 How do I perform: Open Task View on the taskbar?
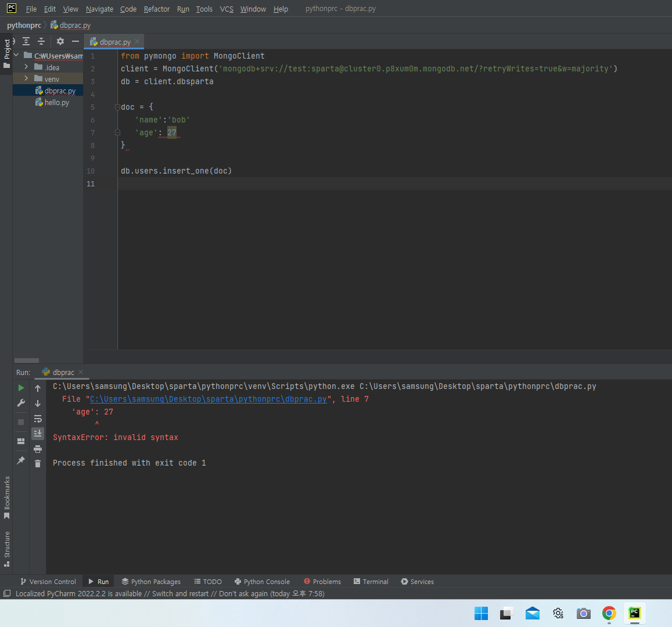[x=506, y=613]
